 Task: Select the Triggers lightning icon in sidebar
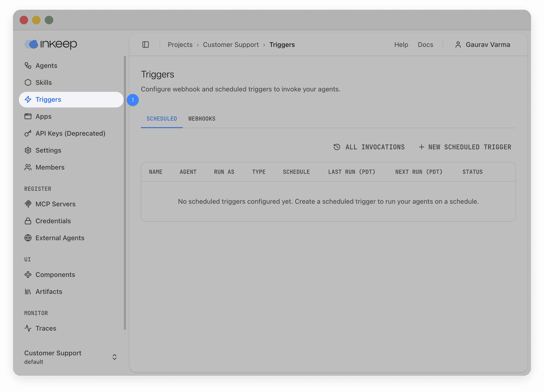28,99
